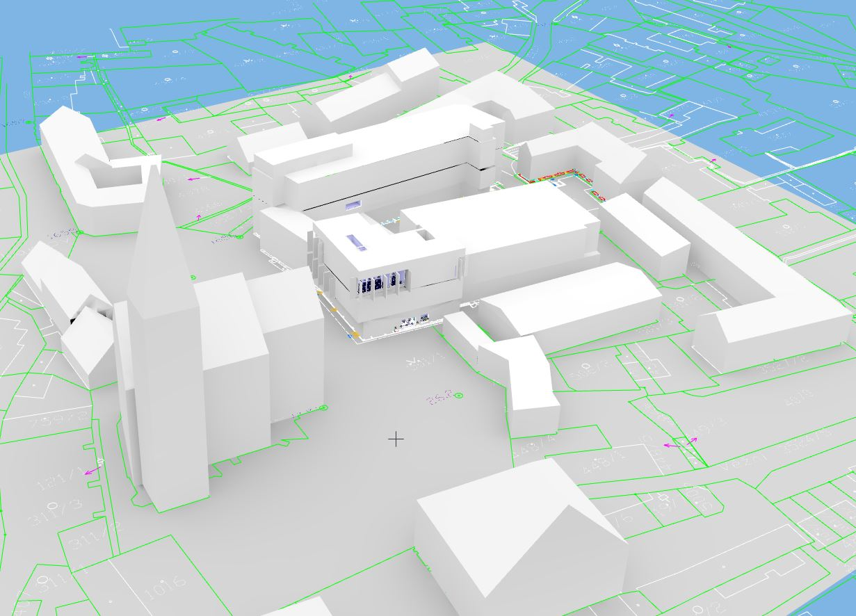
Task: Select the pink double-arrow marker near parcel 449/1
Action: [x=681, y=444]
